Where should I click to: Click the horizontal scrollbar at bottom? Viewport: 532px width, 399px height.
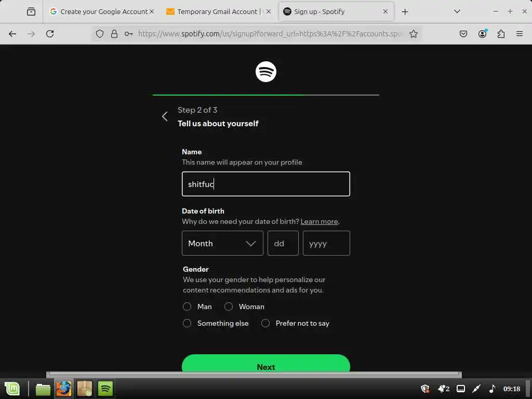(254, 374)
